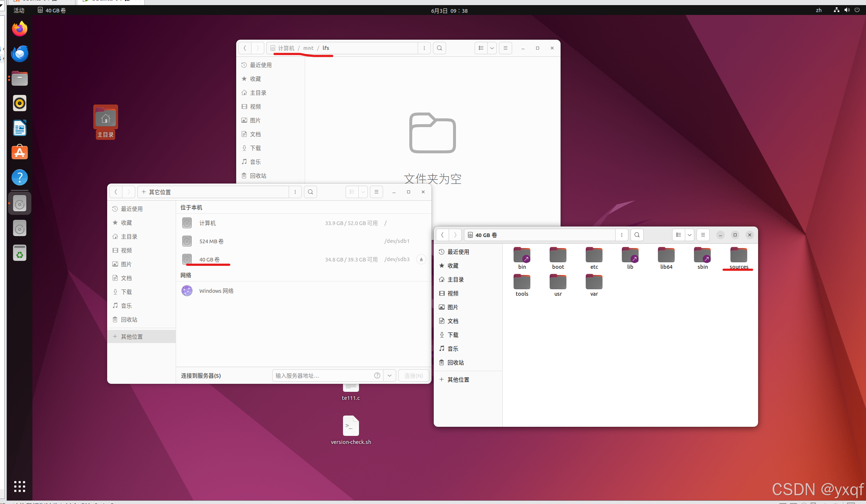Viewport: 866px width, 504px height.
Task: Switch to list view in the 40 GB window
Action: click(678, 235)
